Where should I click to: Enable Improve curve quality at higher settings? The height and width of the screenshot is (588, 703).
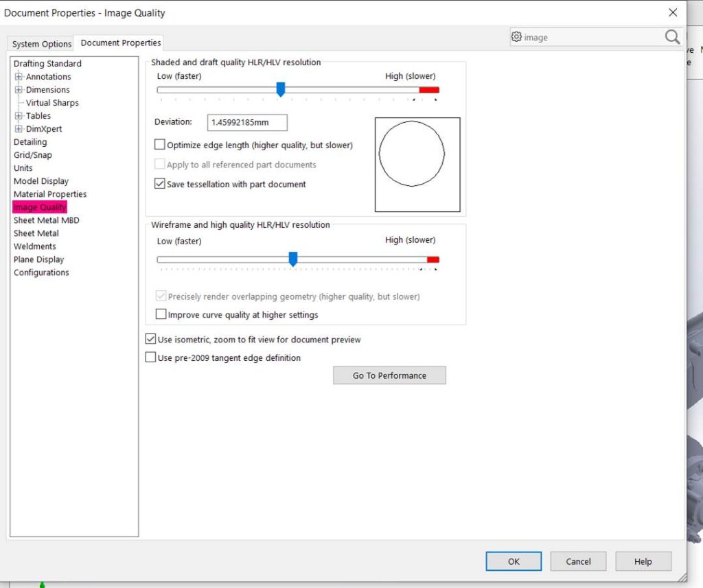(x=161, y=314)
